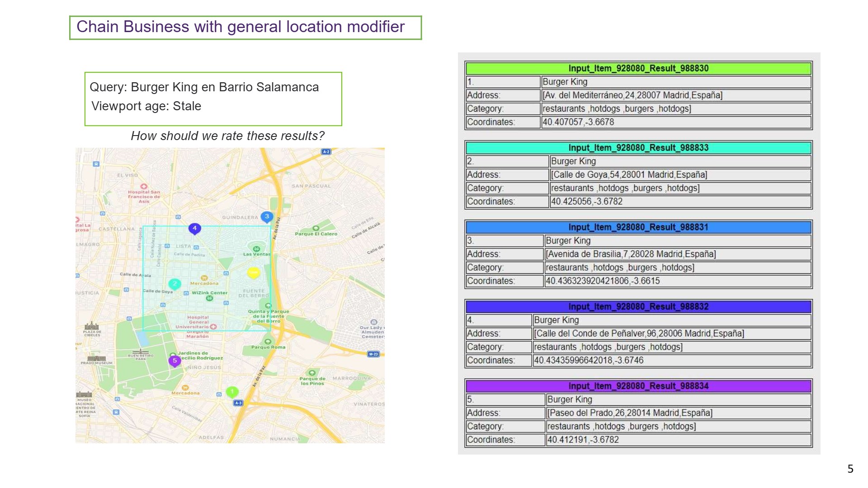Click map pin number 3
Viewport: 868px width, 488px height.
tap(267, 217)
